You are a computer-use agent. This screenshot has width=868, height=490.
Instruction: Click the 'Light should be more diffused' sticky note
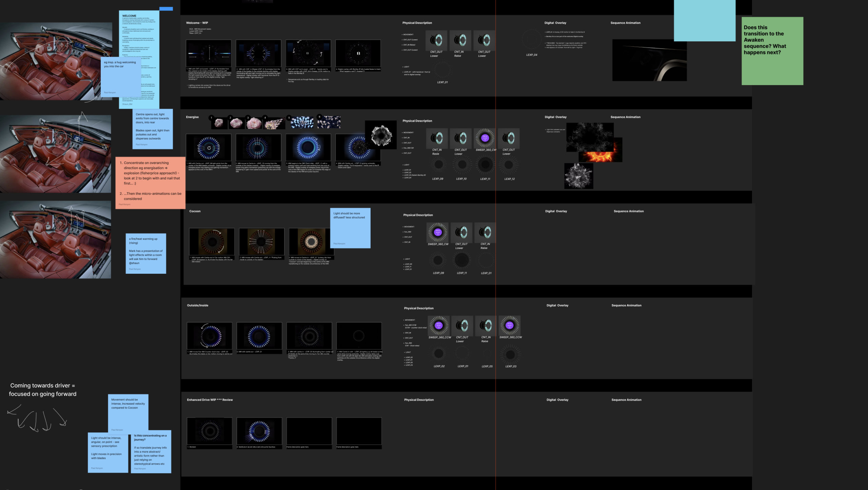(350, 228)
